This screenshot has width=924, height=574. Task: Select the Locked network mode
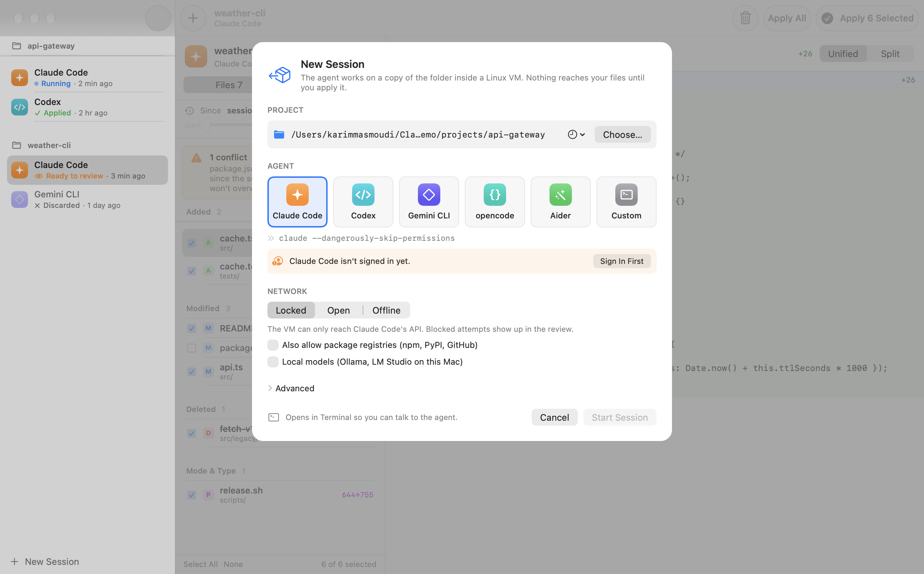click(291, 310)
